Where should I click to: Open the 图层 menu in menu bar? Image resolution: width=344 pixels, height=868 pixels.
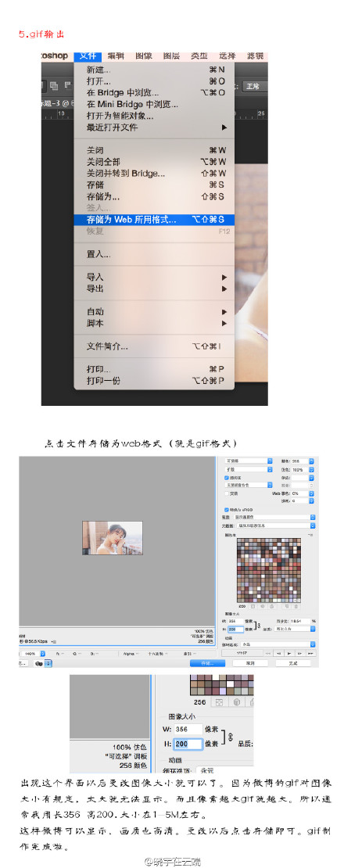tap(171, 56)
